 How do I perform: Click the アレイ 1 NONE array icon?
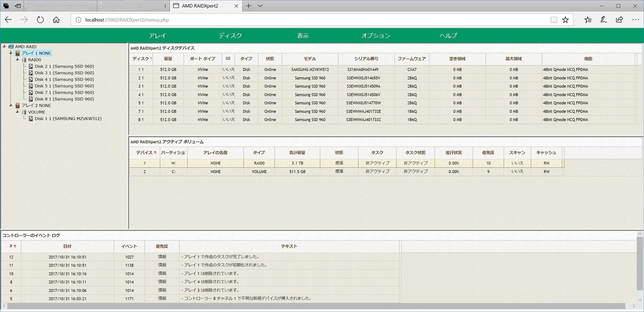(18, 53)
